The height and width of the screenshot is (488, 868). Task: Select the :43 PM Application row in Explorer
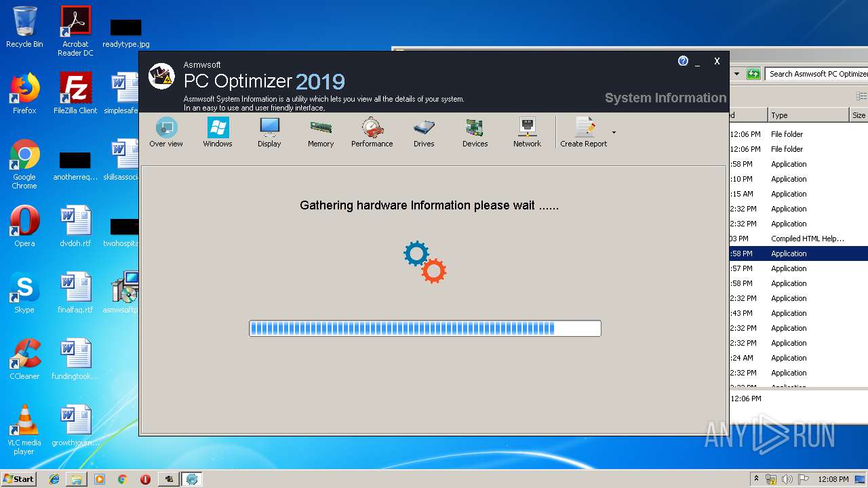pyautogui.click(x=799, y=313)
